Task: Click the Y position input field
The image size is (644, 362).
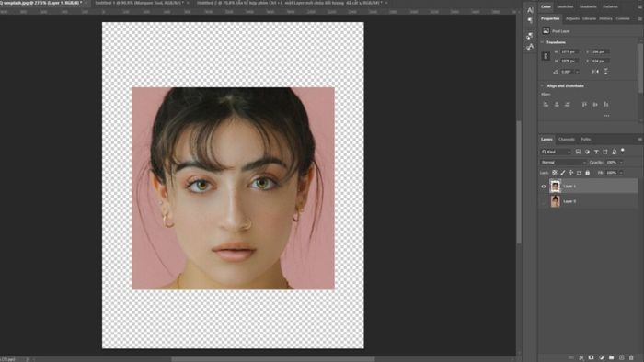Action: [x=601, y=61]
